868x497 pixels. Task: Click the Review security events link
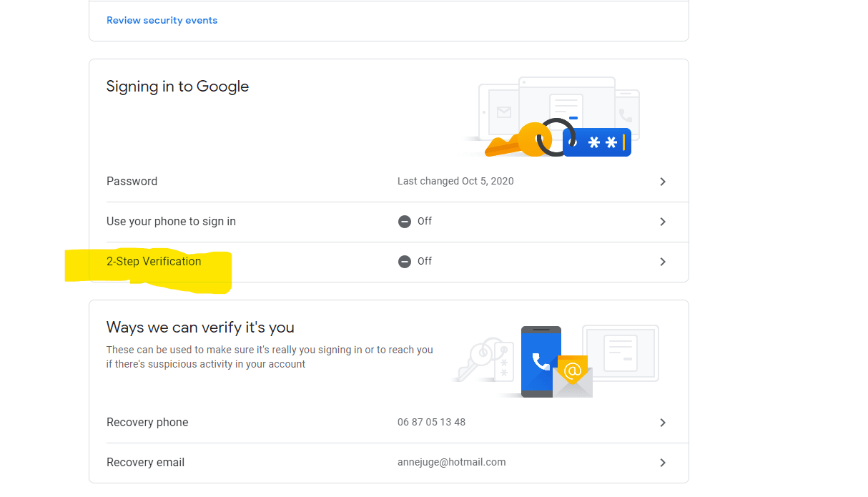pyautogui.click(x=162, y=20)
